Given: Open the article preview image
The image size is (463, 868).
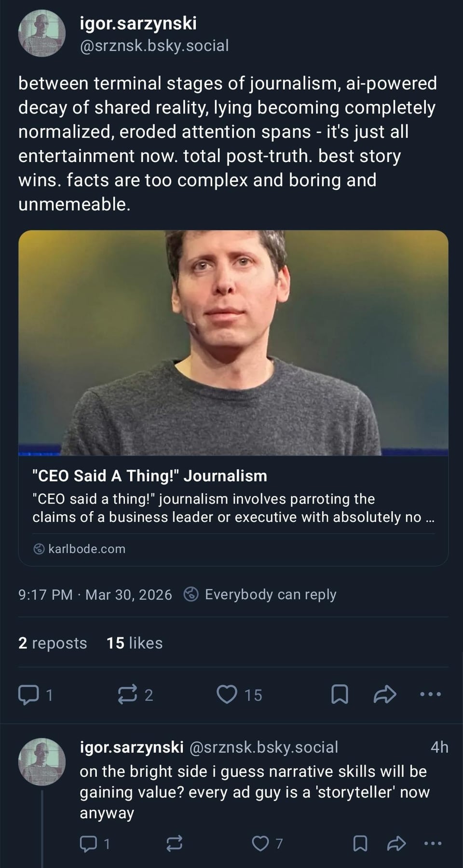Looking at the screenshot, I should tap(233, 343).
